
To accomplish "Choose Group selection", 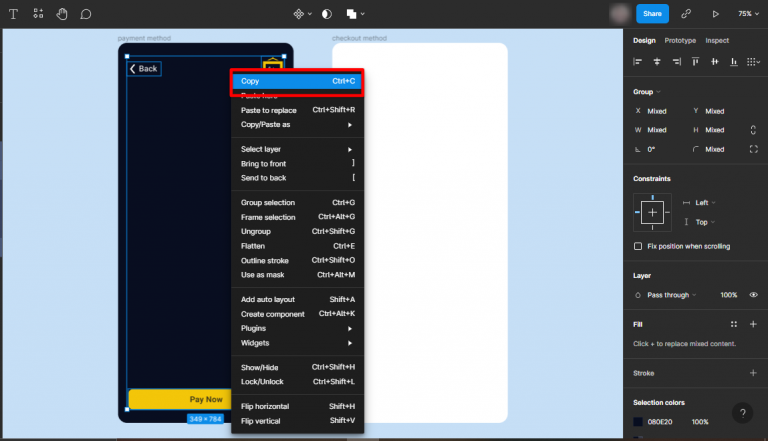I will 297,203.
